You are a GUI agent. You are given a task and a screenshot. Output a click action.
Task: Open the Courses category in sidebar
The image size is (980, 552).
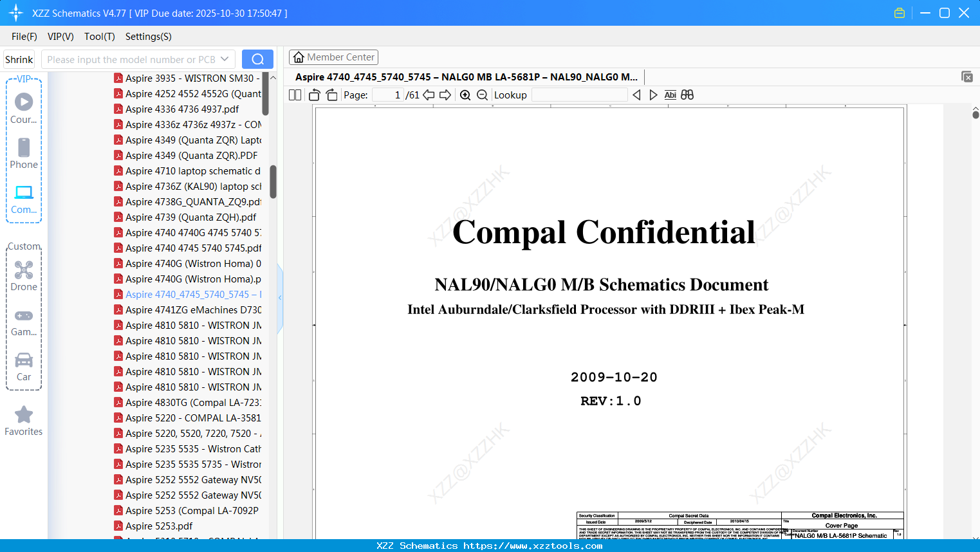coord(24,108)
